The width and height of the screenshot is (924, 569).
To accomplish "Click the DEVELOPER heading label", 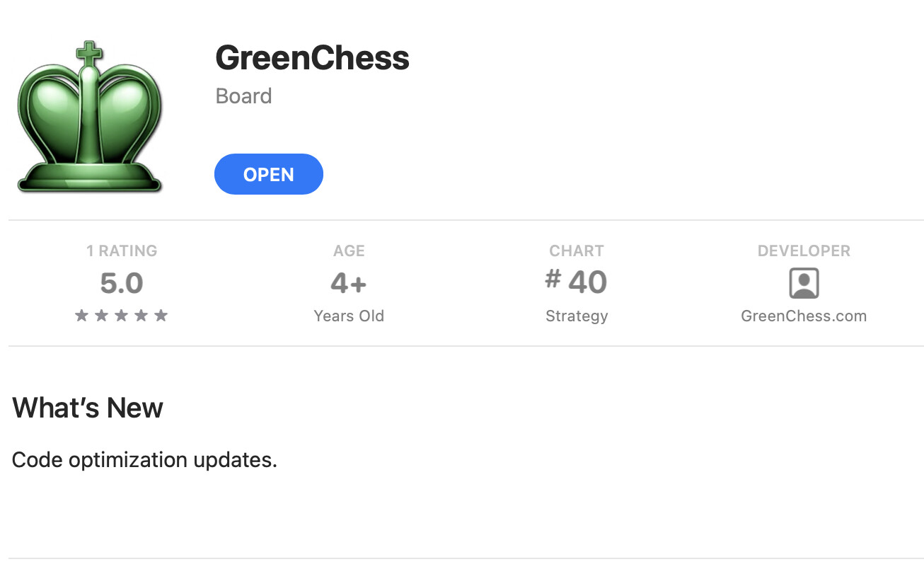I will (x=804, y=251).
